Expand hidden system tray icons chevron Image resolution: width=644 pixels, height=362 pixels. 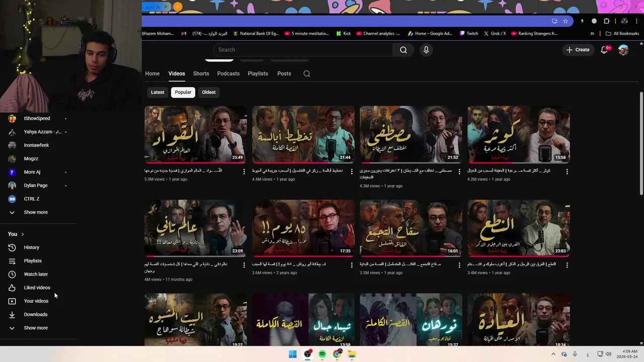coord(553,354)
